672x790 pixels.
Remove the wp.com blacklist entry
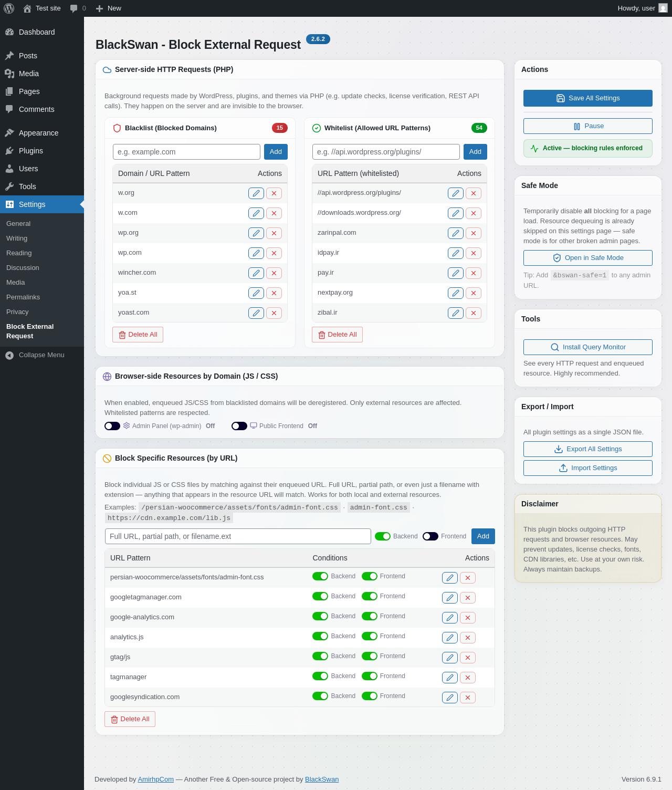[274, 253]
